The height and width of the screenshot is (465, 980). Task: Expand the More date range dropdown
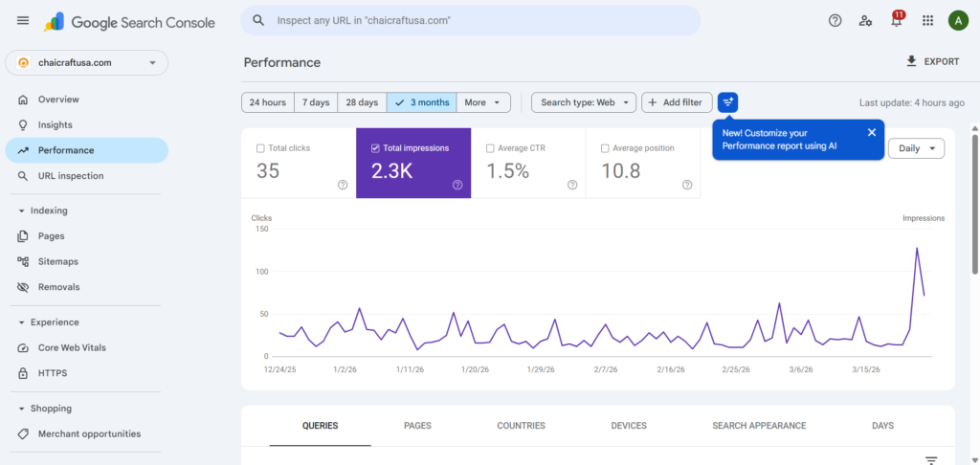[483, 102]
